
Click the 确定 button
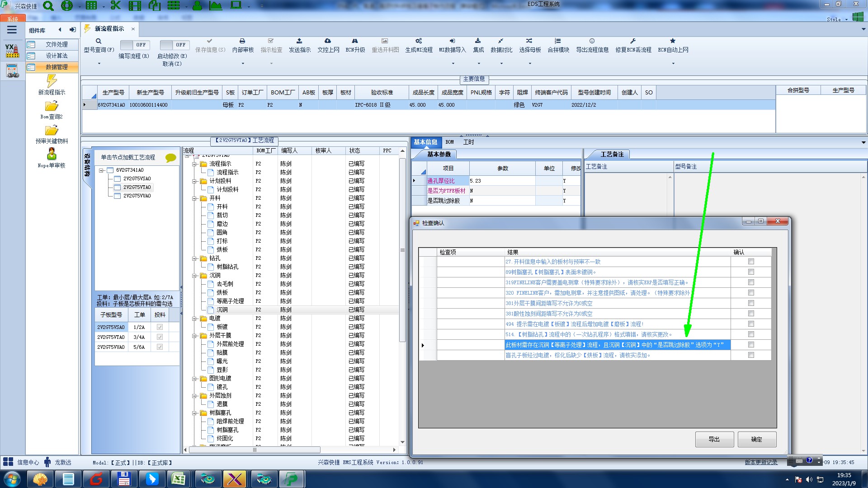(x=756, y=439)
